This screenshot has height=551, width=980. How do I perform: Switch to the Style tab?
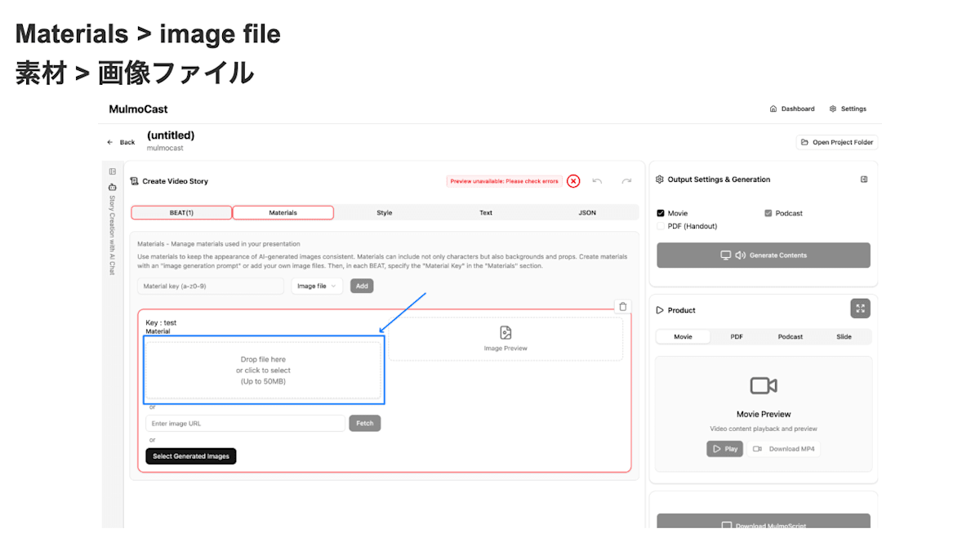point(384,212)
